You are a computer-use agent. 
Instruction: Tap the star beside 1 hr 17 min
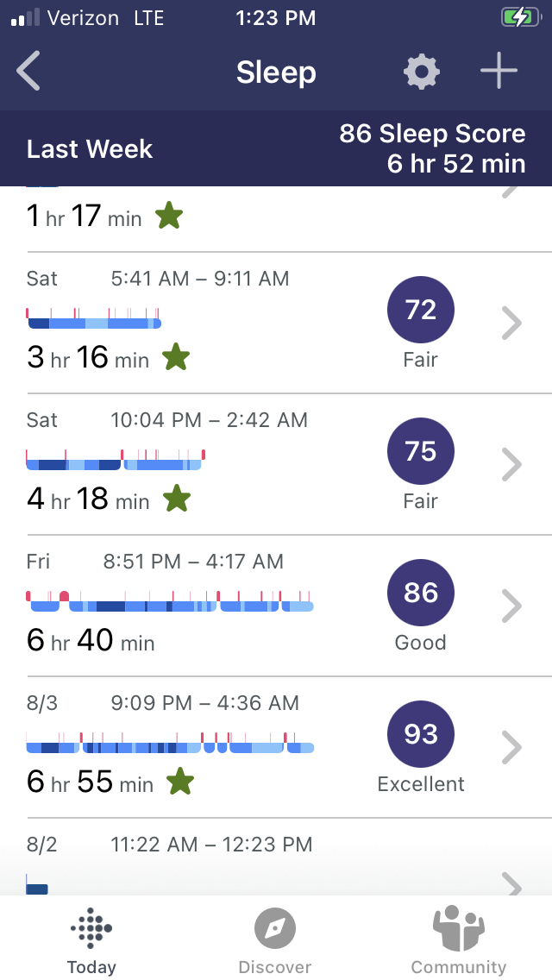pos(169,216)
